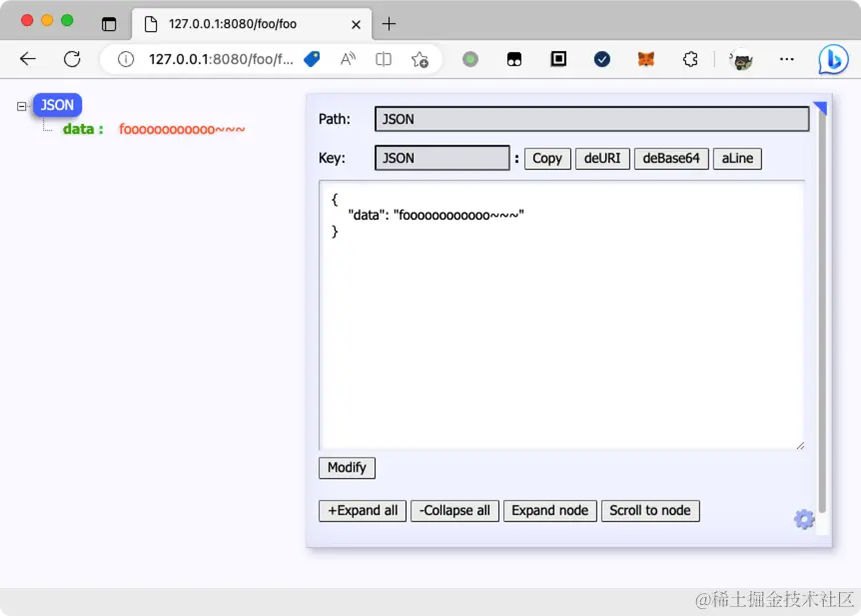Select the JSON root node label
Image resolution: width=861 pixels, height=616 pixels.
coord(57,105)
